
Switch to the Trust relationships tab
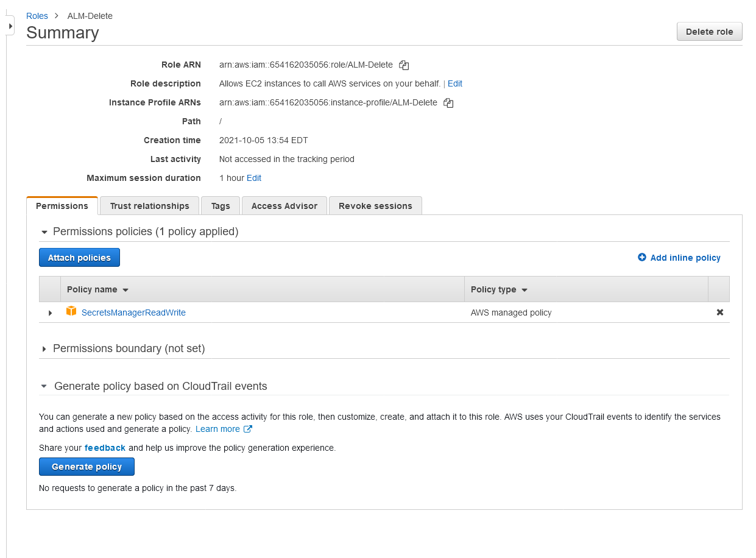coord(149,205)
